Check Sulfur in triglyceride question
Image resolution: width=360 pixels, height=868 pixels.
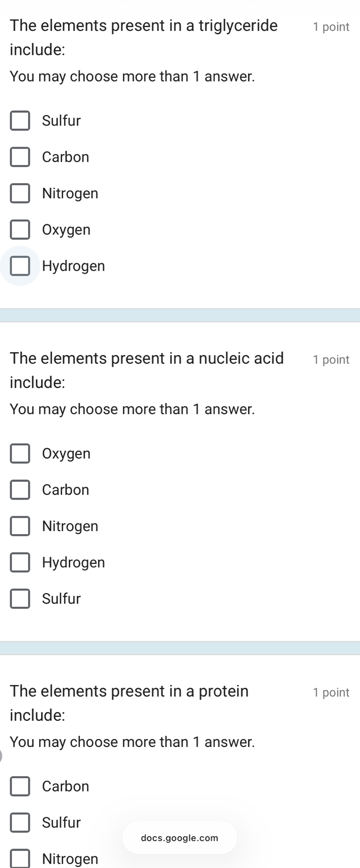(x=20, y=121)
